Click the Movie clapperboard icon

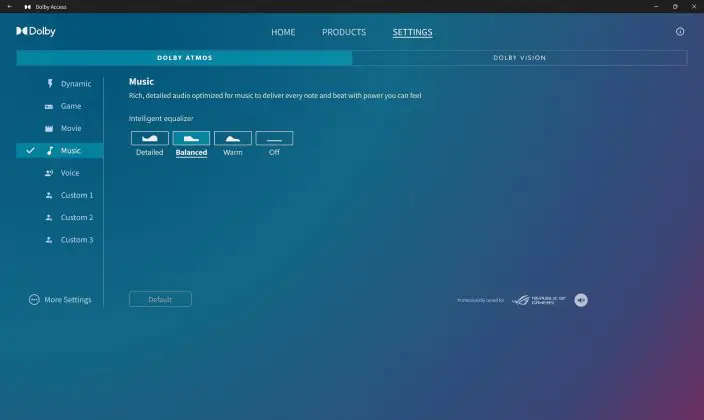point(49,128)
